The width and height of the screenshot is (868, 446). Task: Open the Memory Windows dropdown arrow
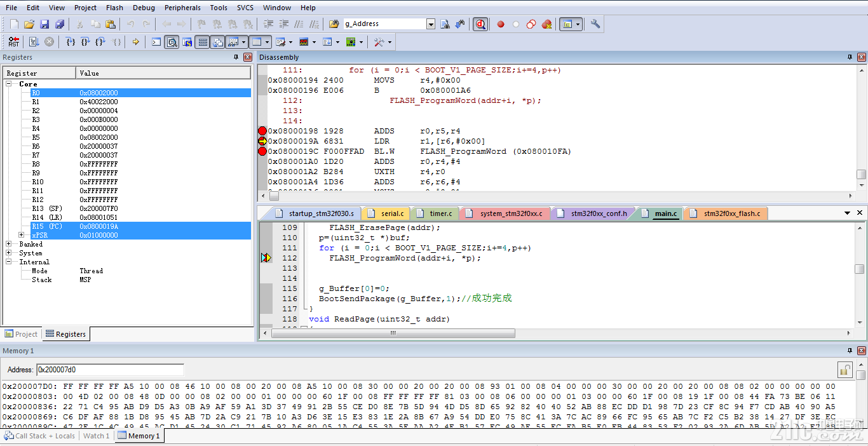point(268,42)
